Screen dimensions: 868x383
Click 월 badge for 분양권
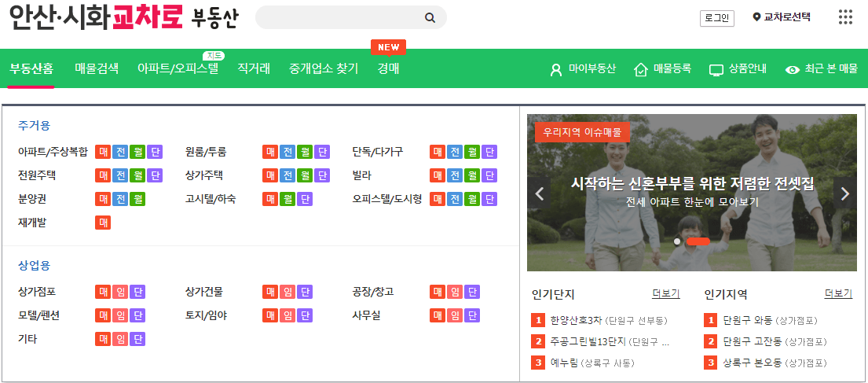(137, 199)
